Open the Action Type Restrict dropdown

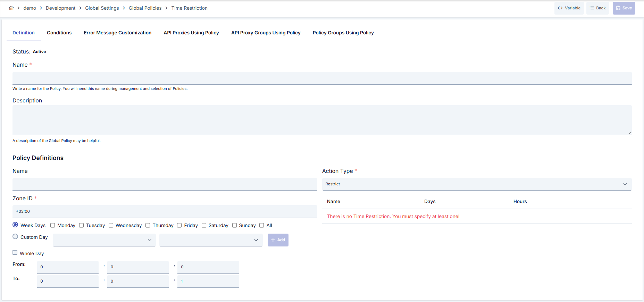point(477,184)
